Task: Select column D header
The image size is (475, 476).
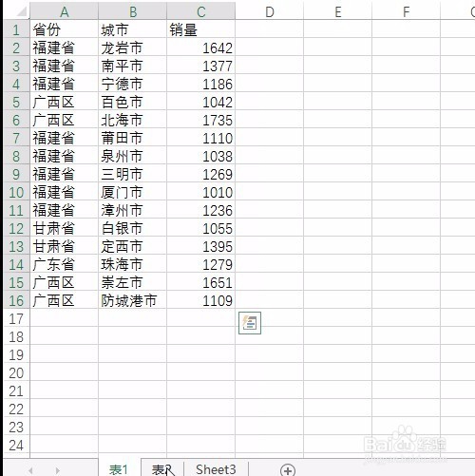Action: (270, 12)
